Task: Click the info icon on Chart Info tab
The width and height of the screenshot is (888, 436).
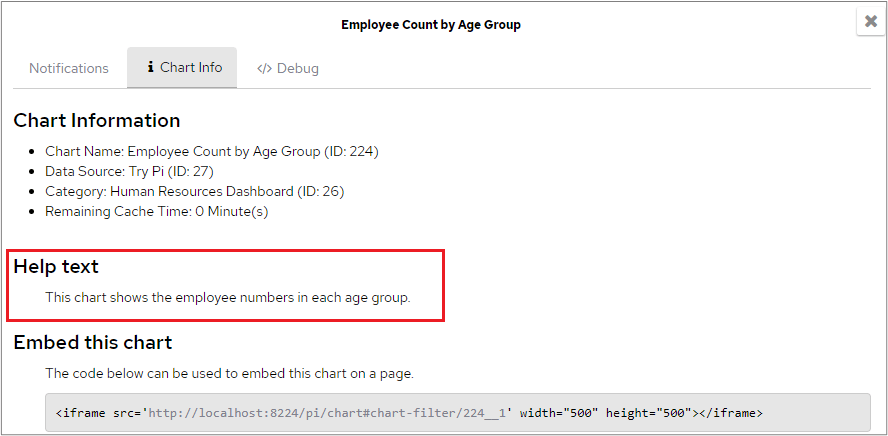Action: click(151, 67)
